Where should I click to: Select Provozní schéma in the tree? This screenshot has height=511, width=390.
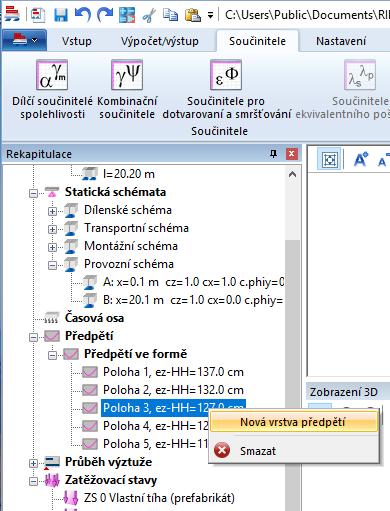click(129, 264)
